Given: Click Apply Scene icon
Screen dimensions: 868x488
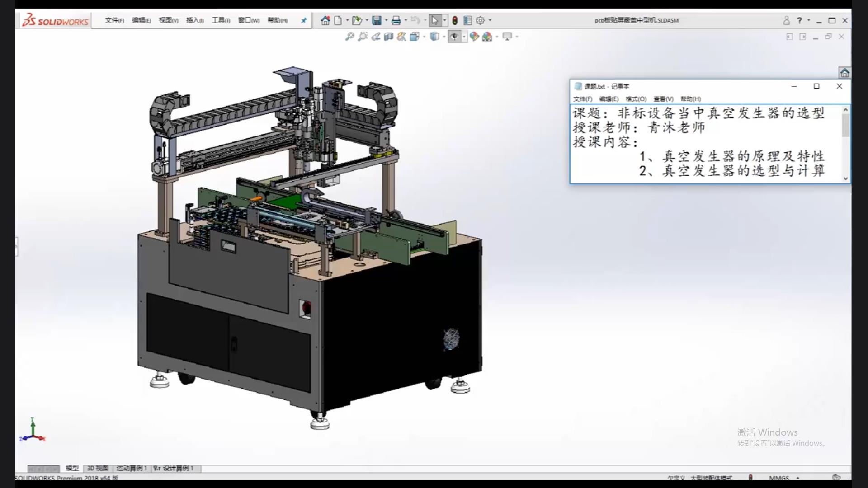Looking at the screenshot, I should click(x=487, y=37).
